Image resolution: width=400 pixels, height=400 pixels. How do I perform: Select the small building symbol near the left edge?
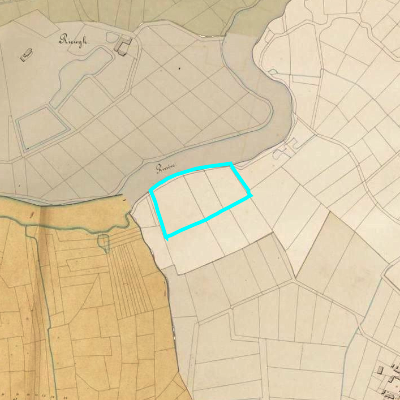[x=27, y=55]
